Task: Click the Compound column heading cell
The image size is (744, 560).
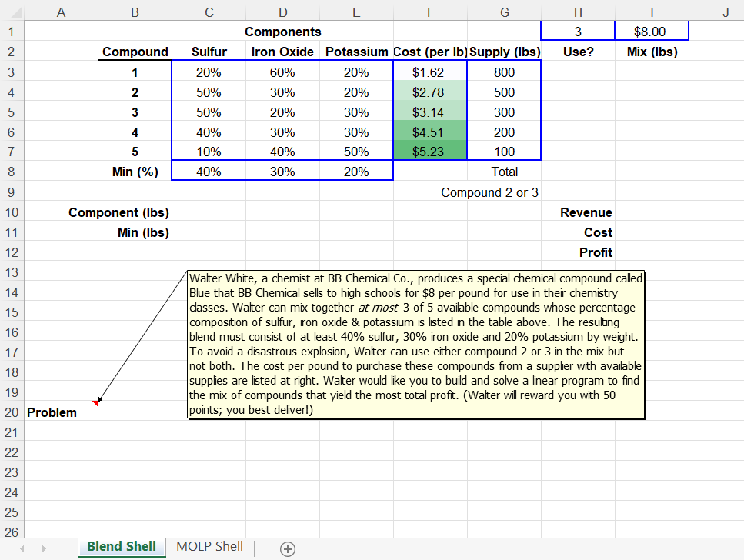Action: 135,52
